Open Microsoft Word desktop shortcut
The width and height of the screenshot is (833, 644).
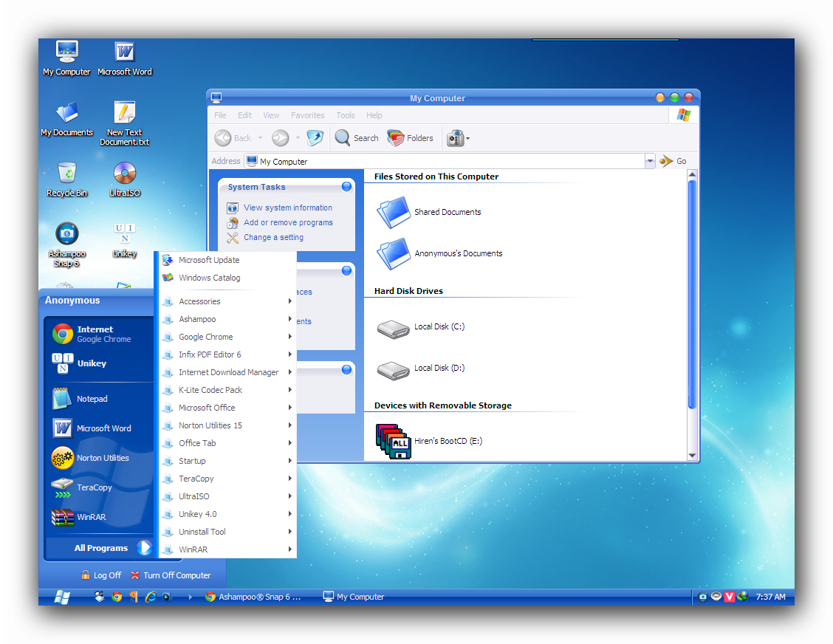click(x=124, y=58)
